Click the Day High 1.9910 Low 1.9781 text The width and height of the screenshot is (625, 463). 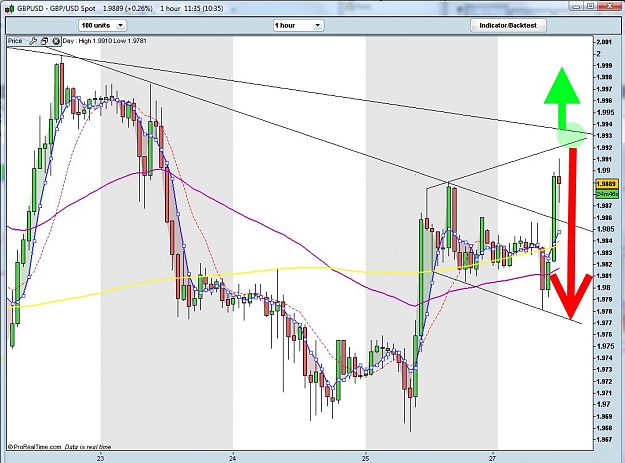pyautogui.click(x=105, y=41)
